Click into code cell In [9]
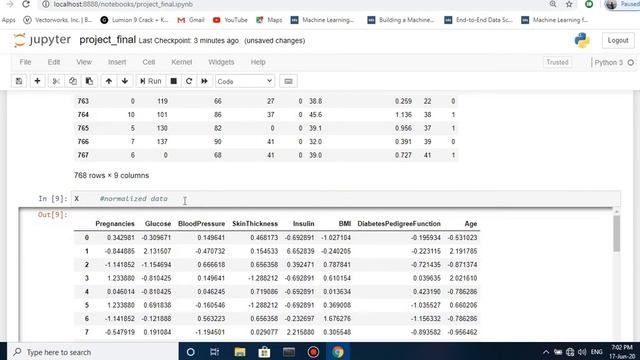 (345, 199)
